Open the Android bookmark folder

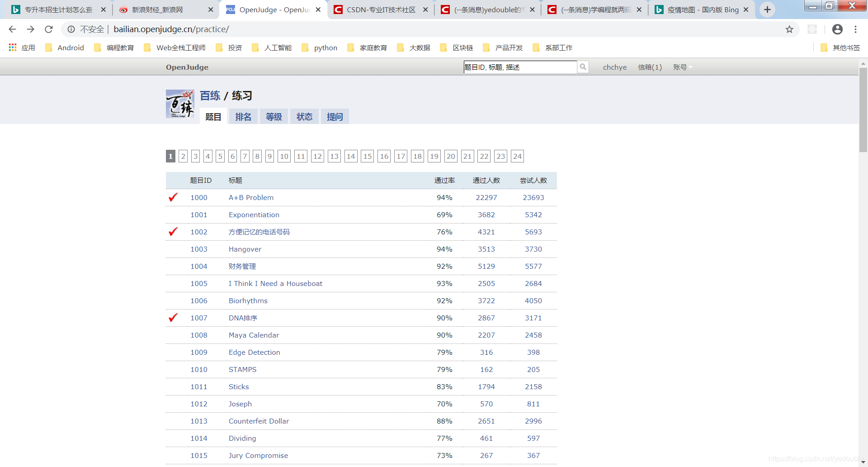[65, 48]
